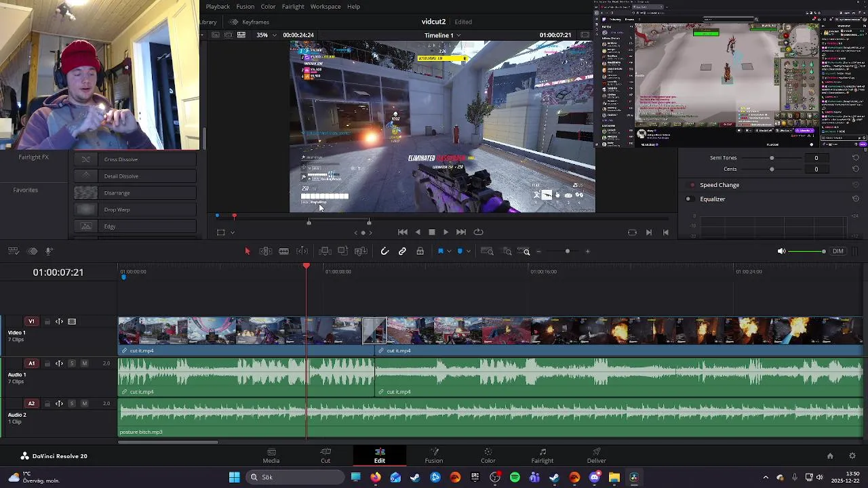The height and width of the screenshot is (488, 868).
Task: Click the voiceover microphone icon in timeline toolbar
Action: coord(49,251)
